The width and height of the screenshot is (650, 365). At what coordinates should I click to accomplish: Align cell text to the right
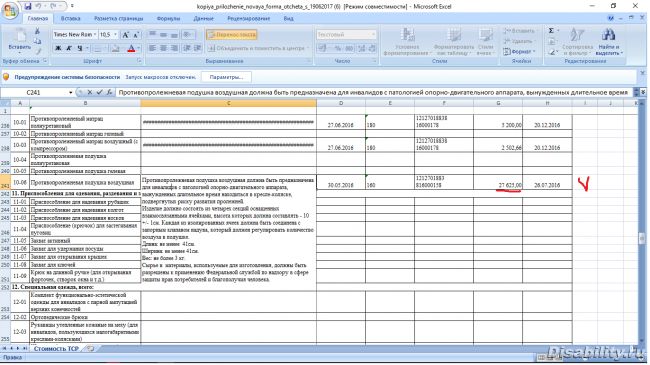point(174,49)
